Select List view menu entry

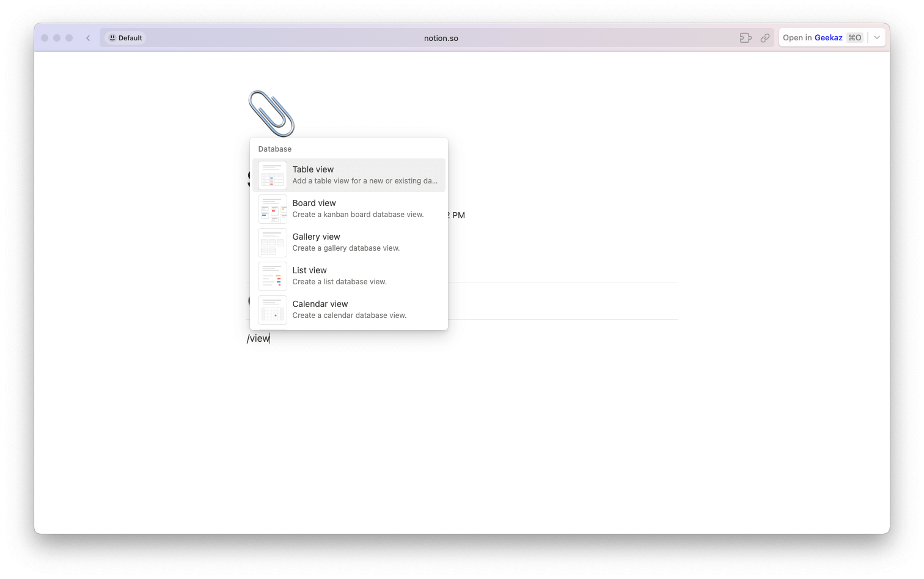point(349,276)
